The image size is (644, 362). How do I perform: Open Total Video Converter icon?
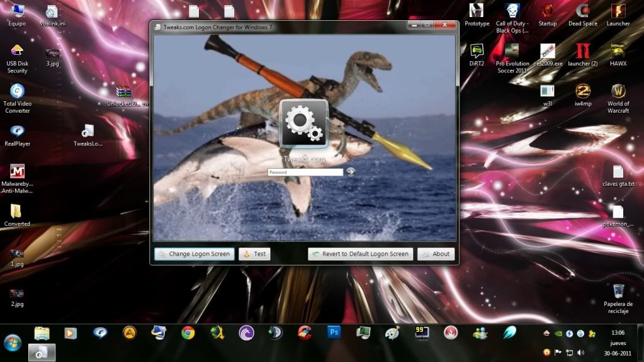coord(17,99)
